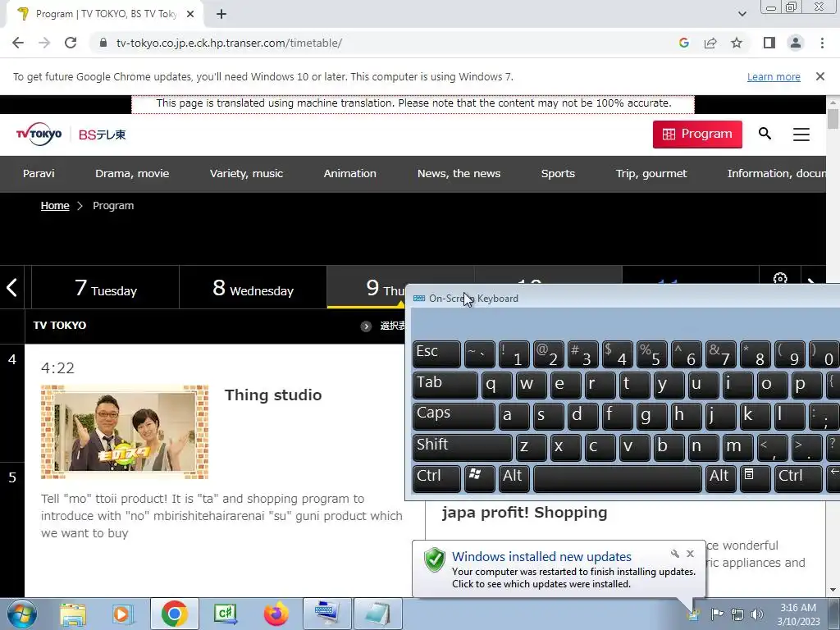Screen dimensions: 840x630
Task: Open Drama, movie category
Action: coord(132,174)
